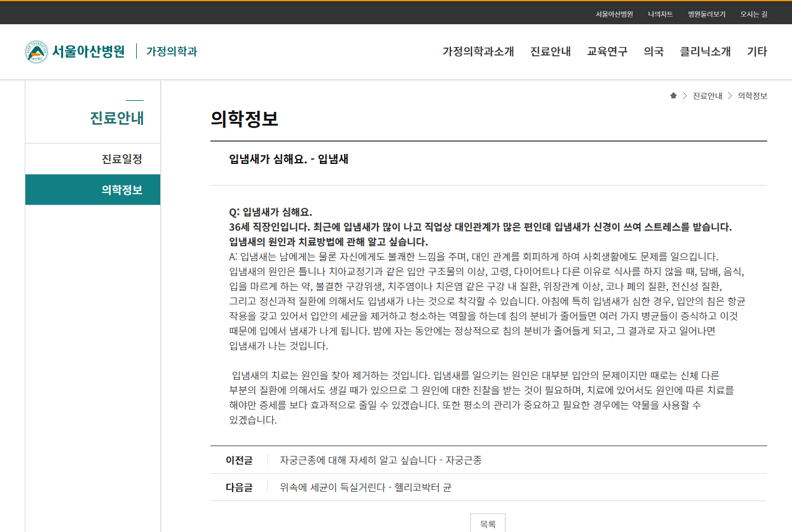Open 오시는 길 directions link
Viewport: 792px width, 532px height.
click(754, 14)
